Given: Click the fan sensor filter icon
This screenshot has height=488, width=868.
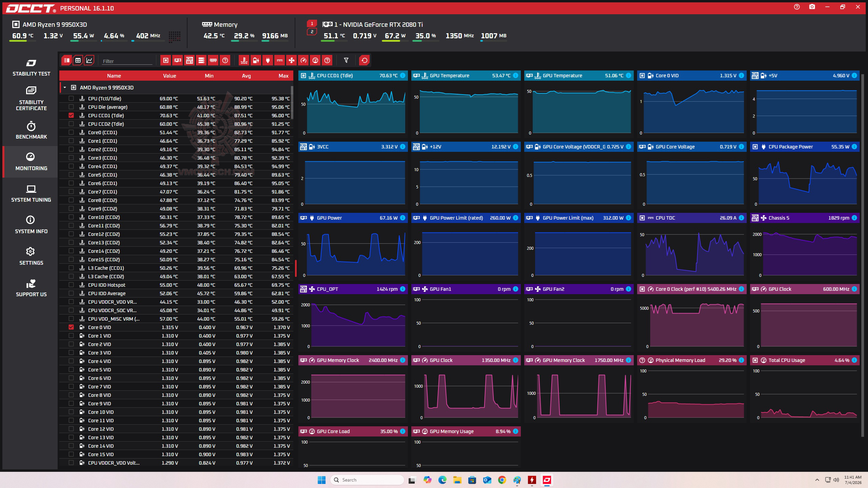Looking at the screenshot, I should pyautogui.click(x=291, y=60).
